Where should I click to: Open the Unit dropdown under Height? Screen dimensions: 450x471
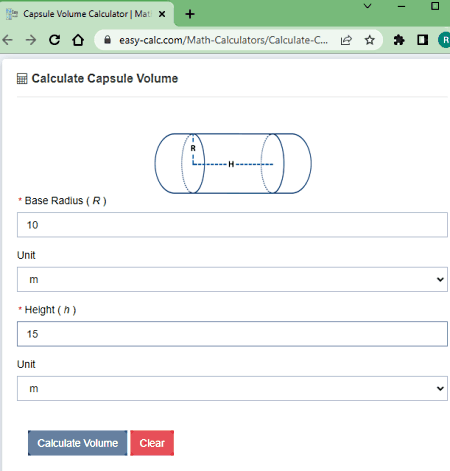232,388
